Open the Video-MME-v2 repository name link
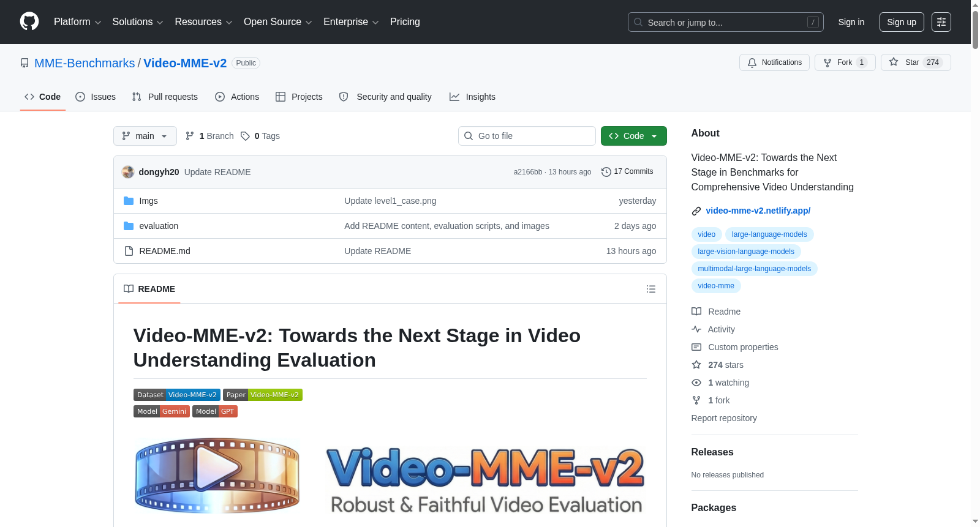 click(185, 63)
